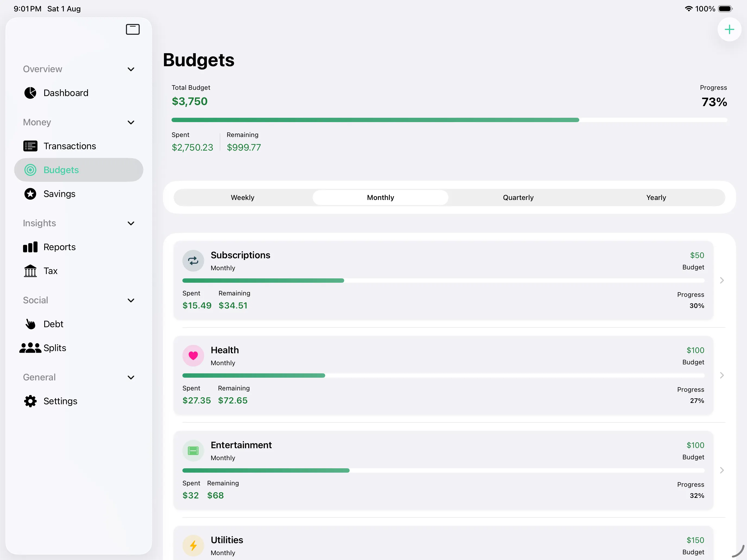
Task: Click the Entertainment progress bar
Action: click(x=444, y=470)
